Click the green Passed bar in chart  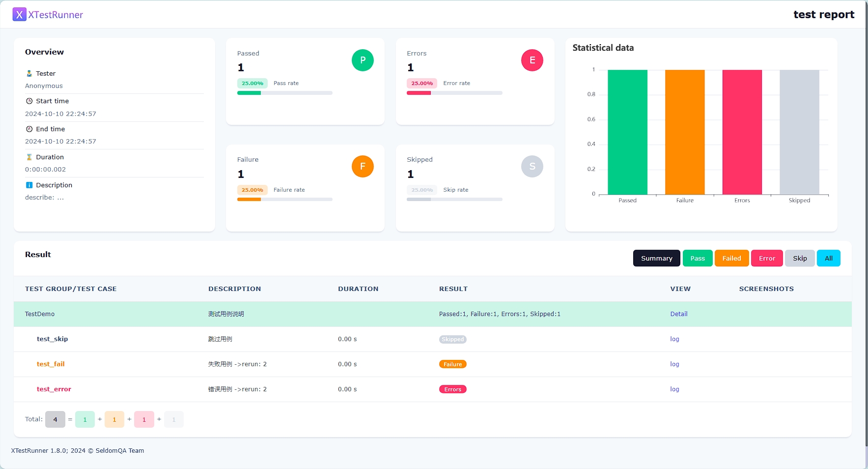[x=627, y=132]
